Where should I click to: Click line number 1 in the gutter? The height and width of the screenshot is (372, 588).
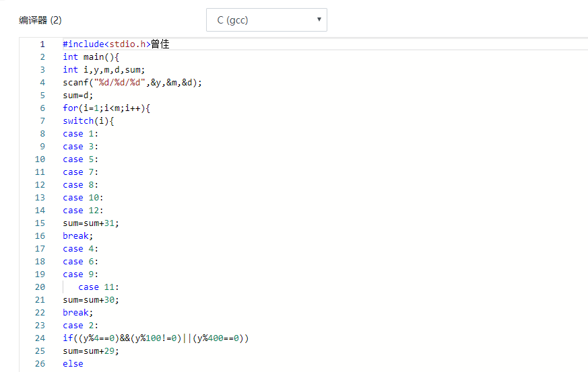[42, 44]
